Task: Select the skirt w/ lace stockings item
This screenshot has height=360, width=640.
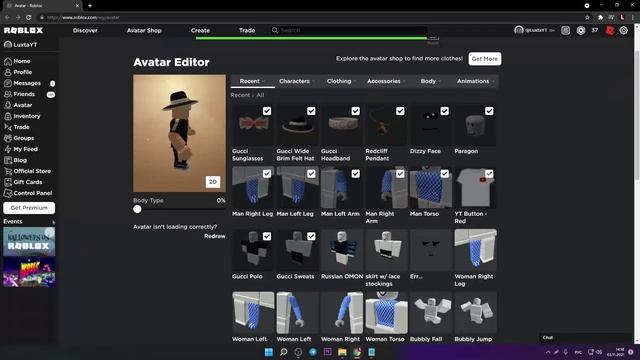Action: point(386,250)
